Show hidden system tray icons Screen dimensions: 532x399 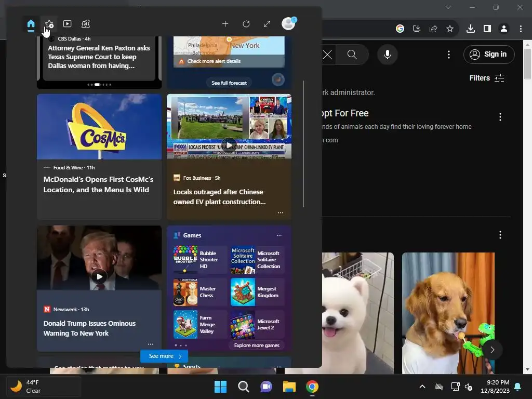(x=422, y=387)
